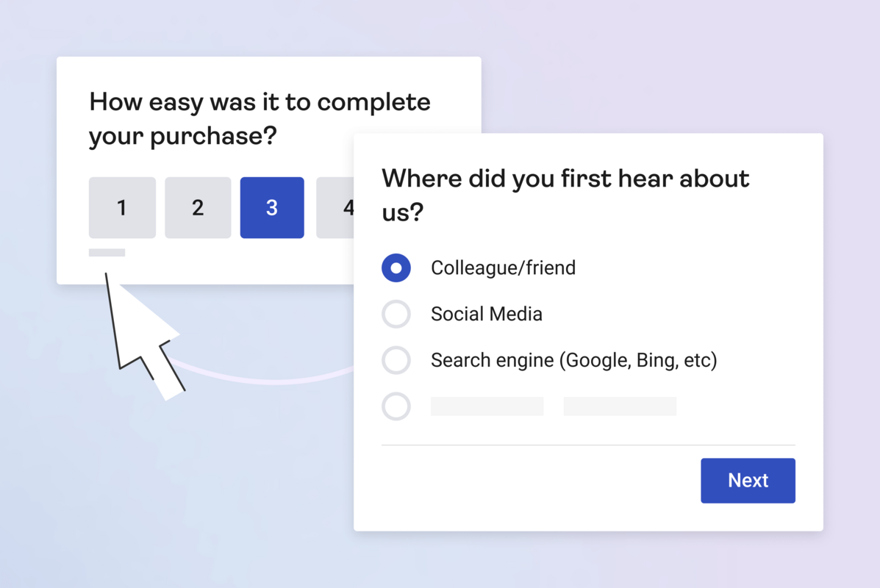Click the Next button

748,480
